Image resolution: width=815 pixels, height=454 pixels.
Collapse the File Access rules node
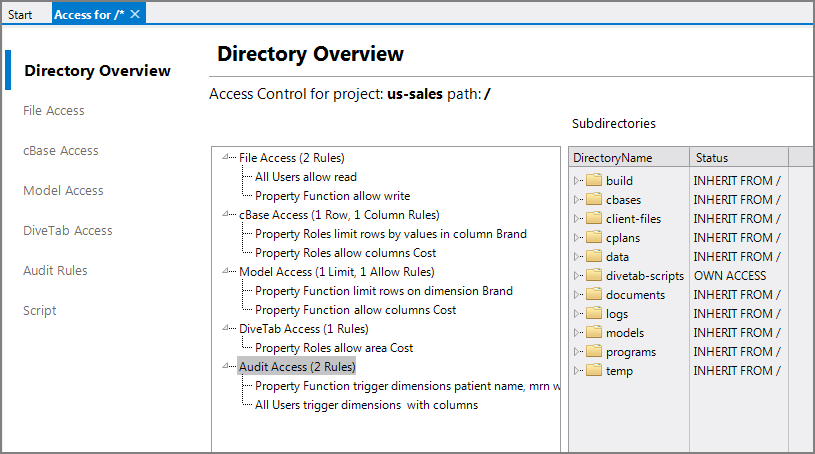pos(226,157)
